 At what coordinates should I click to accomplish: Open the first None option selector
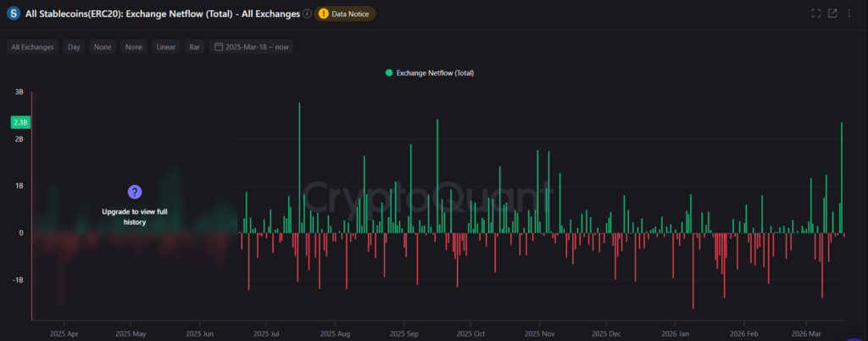point(103,48)
